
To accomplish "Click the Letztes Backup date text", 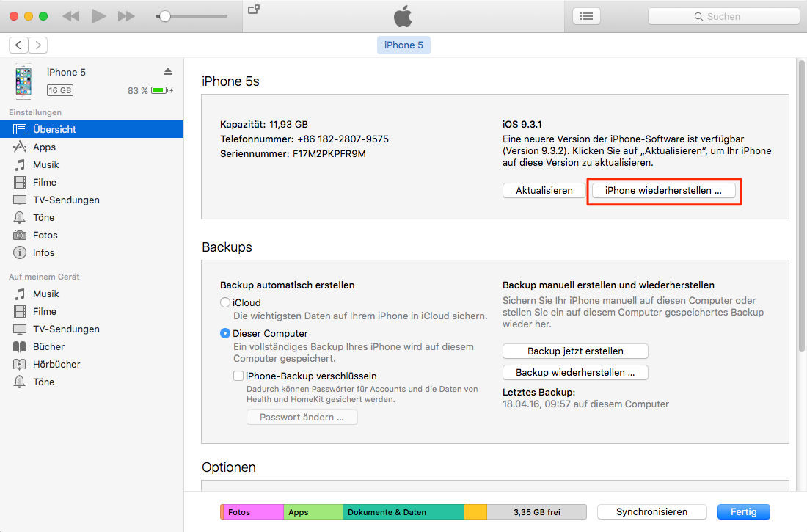I will point(585,404).
